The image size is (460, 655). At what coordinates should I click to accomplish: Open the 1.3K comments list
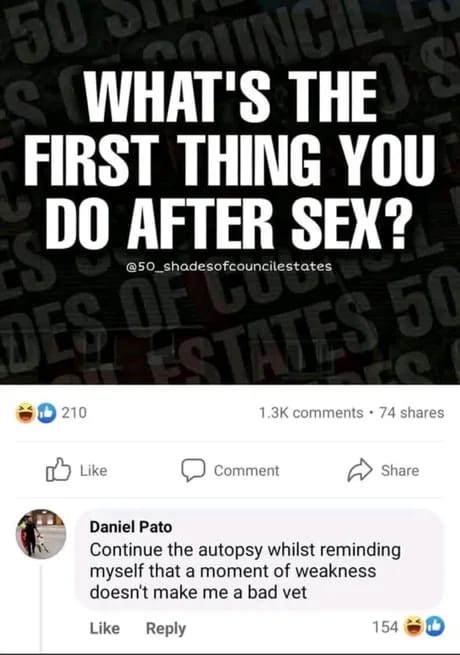[311, 413]
